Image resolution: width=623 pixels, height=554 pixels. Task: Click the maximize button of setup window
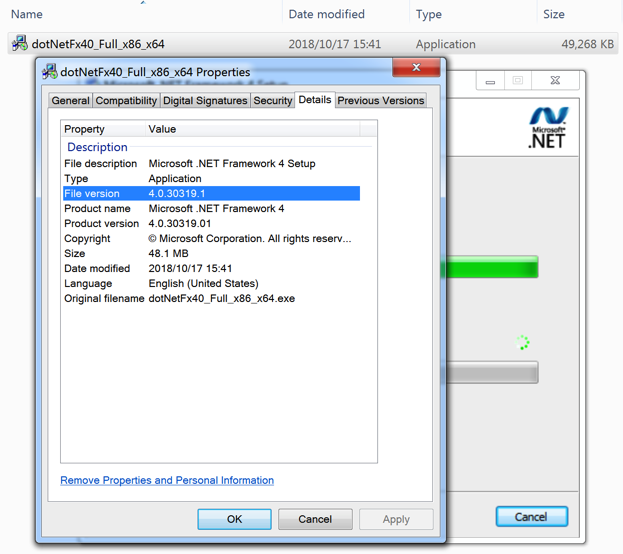(518, 81)
